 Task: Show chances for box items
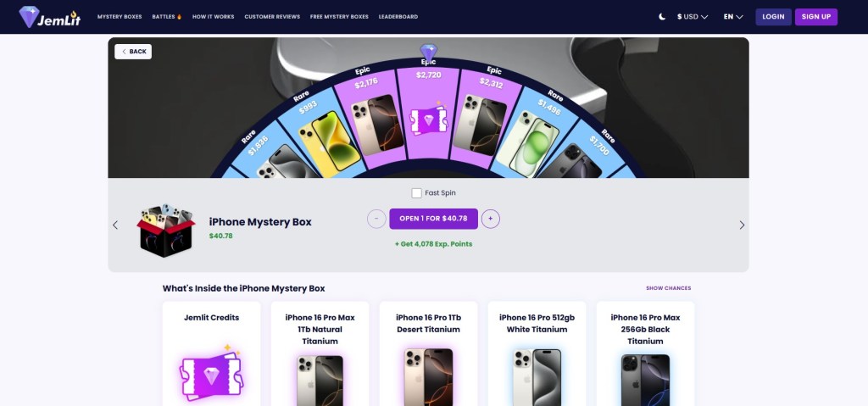pyautogui.click(x=668, y=288)
